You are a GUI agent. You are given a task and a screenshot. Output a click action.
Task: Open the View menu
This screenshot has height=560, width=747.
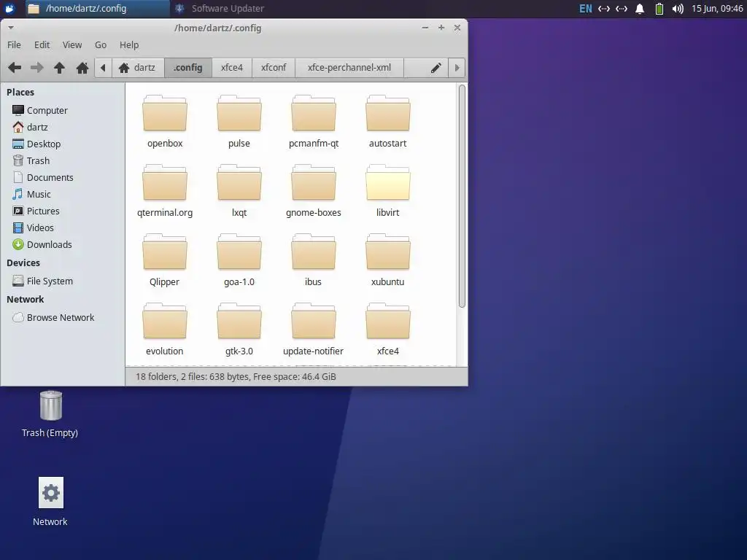[x=72, y=44]
